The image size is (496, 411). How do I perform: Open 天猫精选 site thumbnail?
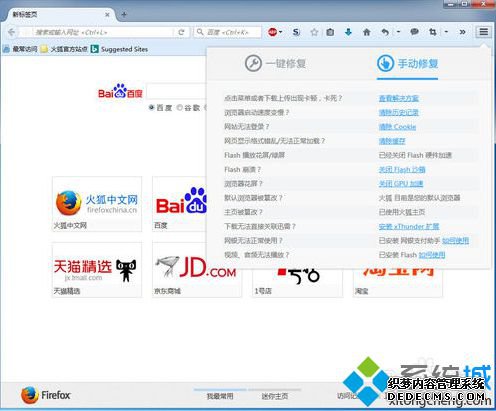click(x=97, y=270)
